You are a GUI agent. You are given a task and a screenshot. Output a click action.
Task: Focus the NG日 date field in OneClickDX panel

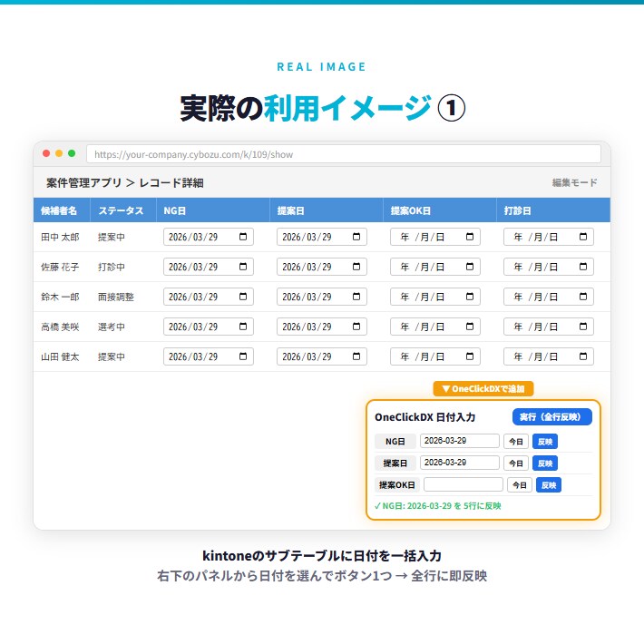coord(460,441)
